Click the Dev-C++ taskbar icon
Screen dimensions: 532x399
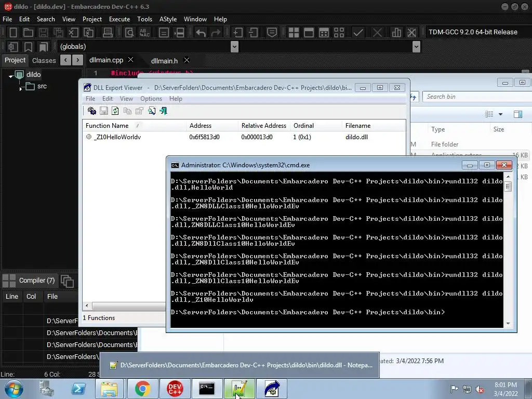point(175,389)
